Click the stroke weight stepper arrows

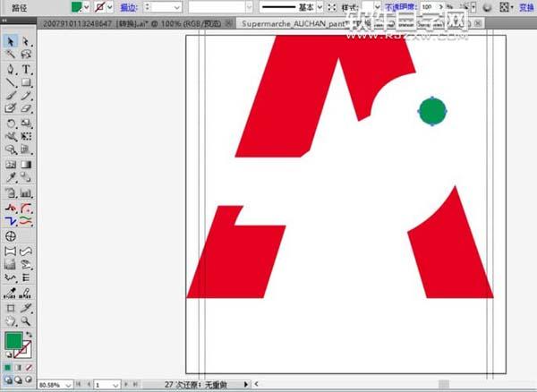pyautogui.click(x=148, y=7)
